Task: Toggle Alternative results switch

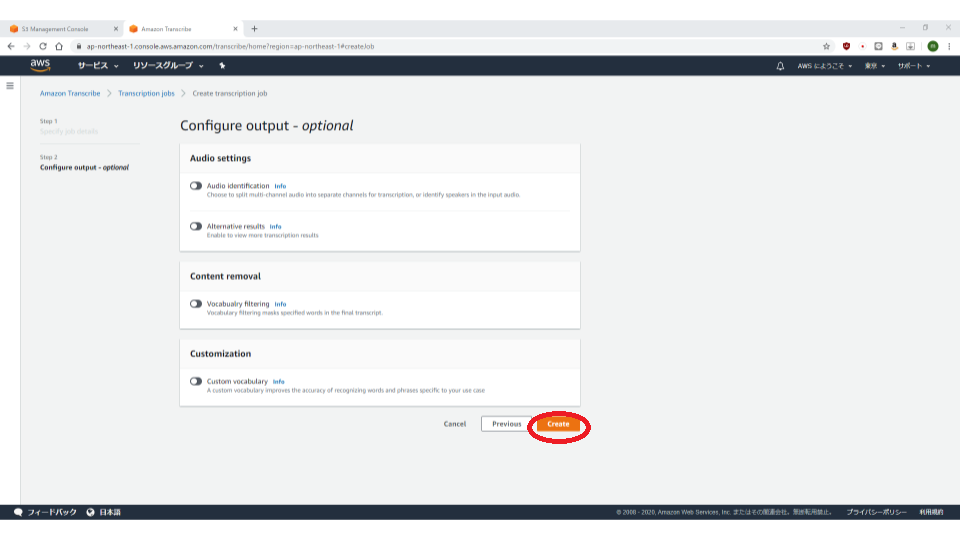Action: point(196,227)
